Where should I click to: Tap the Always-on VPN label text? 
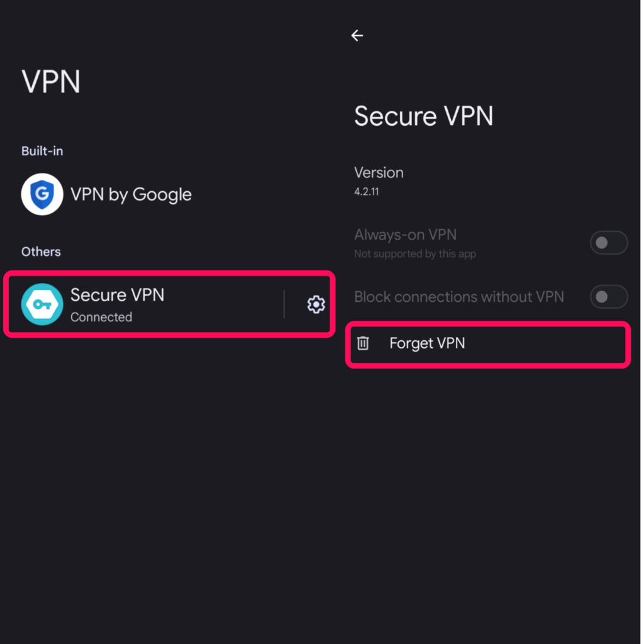pos(405,234)
